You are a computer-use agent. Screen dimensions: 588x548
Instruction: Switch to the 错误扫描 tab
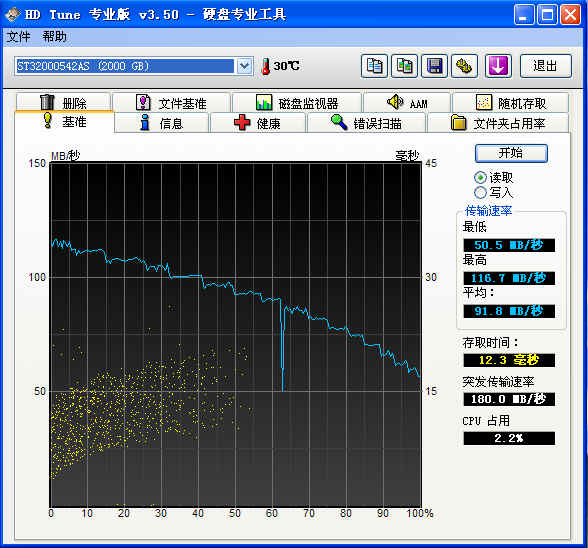(x=366, y=123)
